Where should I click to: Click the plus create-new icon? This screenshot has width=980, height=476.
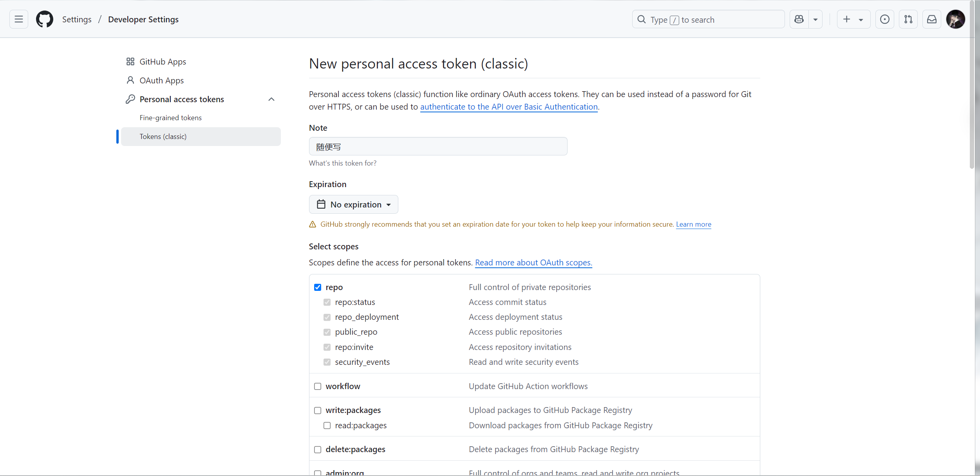(847, 19)
